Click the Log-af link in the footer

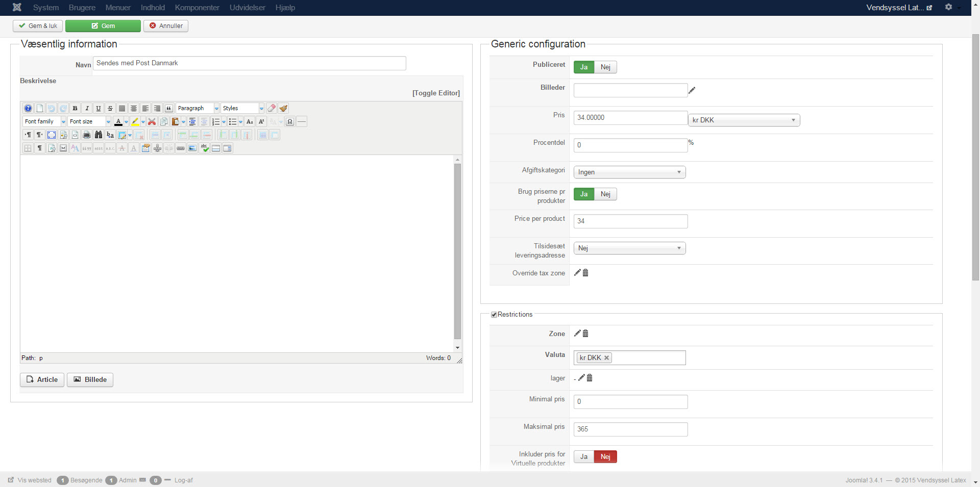point(184,480)
